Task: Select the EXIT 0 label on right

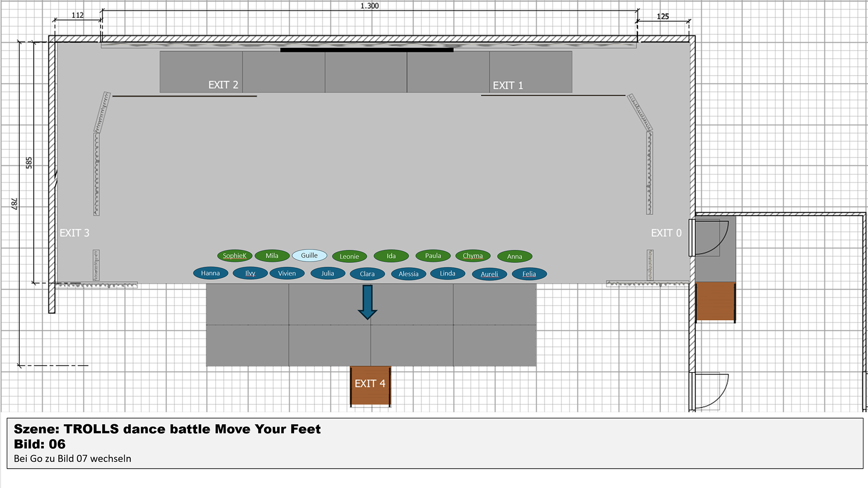Action: 666,233
